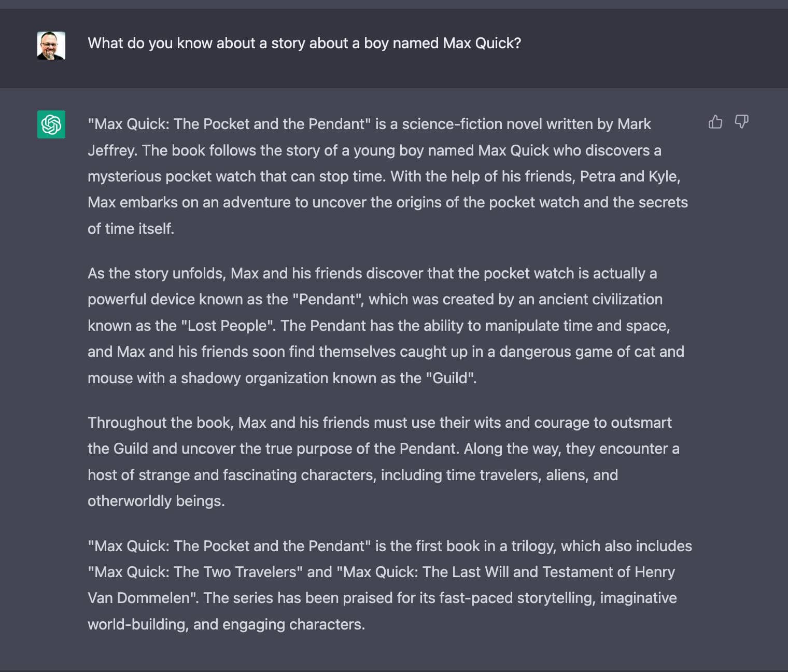The image size is (788, 672).
Task: Click the final paragraph about the trilogy
Action: (x=390, y=585)
